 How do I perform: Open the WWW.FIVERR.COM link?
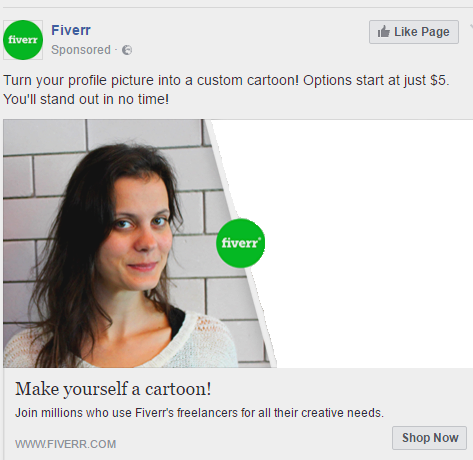coord(65,444)
